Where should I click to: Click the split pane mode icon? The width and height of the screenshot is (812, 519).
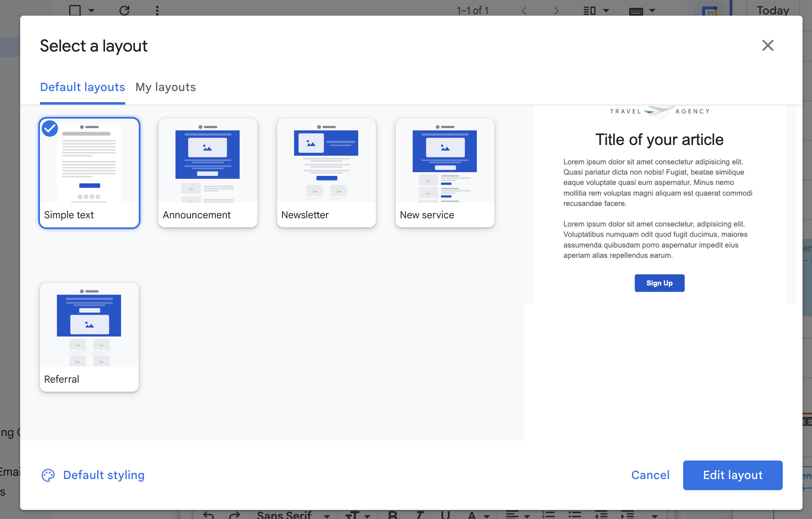pos(590,10)
